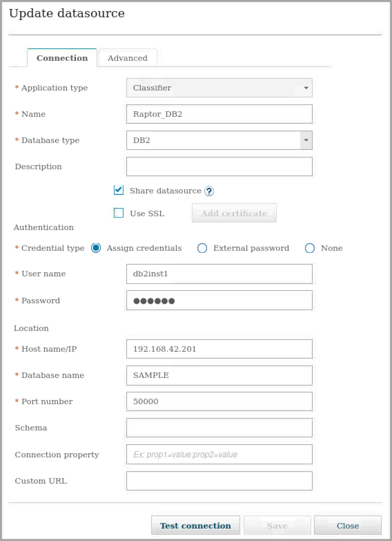Click the empty Schema field
The image size is (392, 541).
(x=219, y=428)
